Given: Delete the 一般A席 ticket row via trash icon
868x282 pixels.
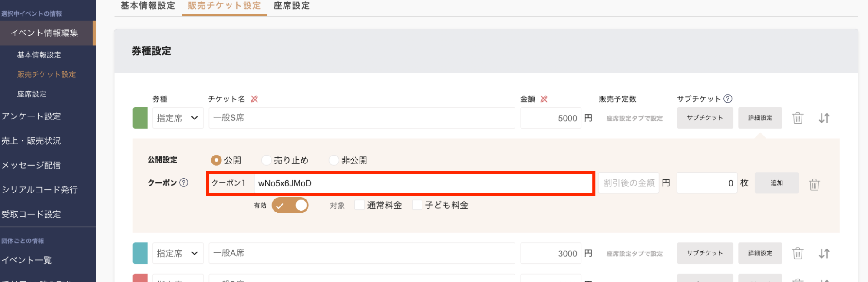Looking at the screenshot, I should [798, 253].
